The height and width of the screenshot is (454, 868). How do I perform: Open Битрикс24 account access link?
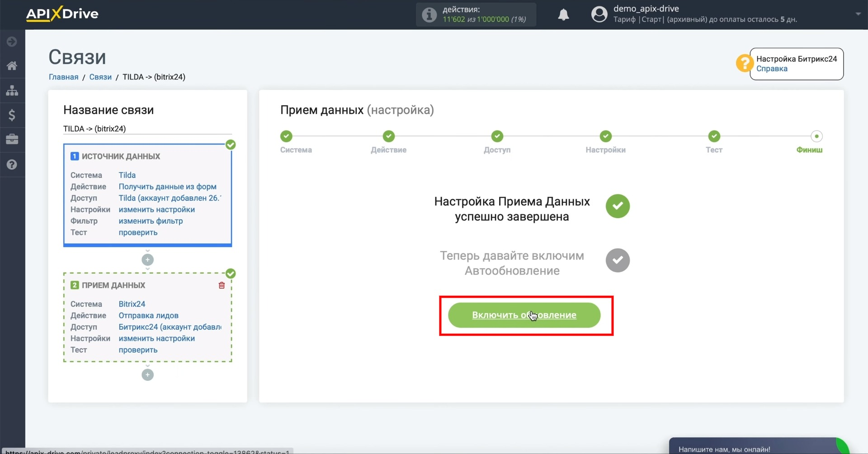170,327
